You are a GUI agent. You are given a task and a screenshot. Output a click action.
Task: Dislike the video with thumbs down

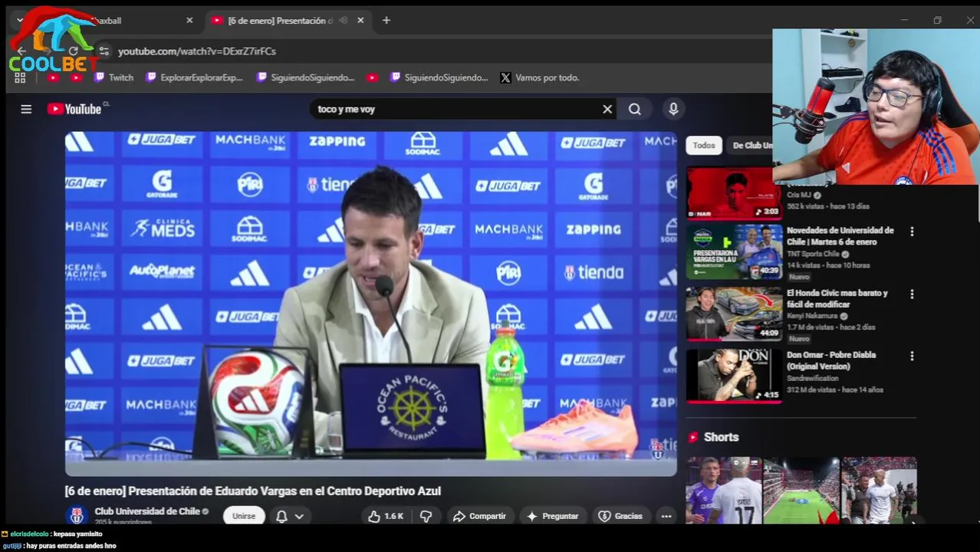point(426,516)
